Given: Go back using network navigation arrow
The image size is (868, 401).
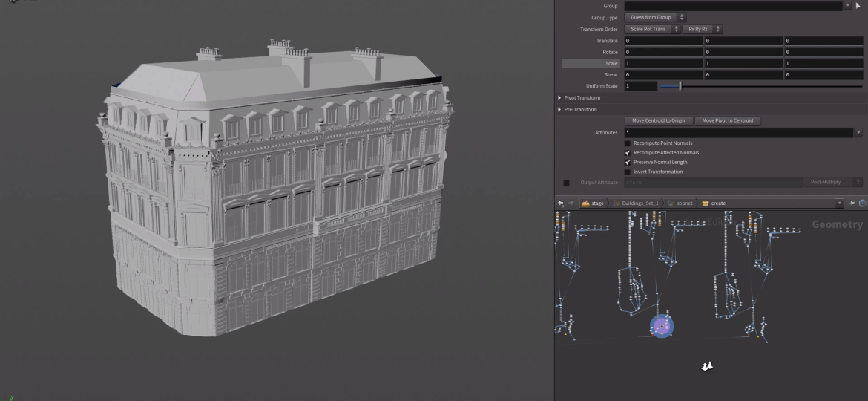Looking at the screenshot, I should pyautogui.click(x=561, y=203).
